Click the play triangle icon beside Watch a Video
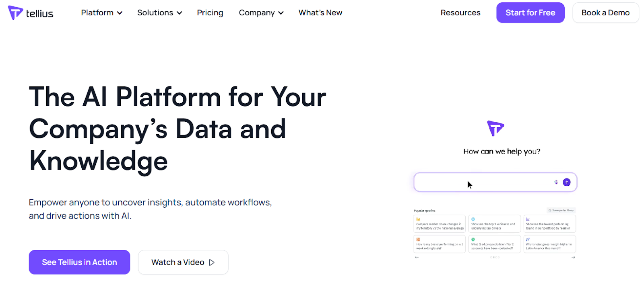644x291 pixels. (212, 262)
